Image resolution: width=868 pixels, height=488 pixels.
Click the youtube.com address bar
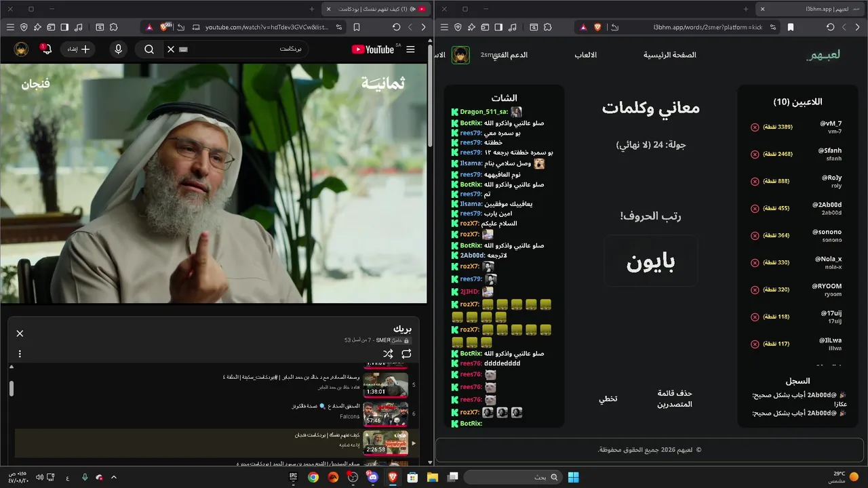[x=267, y=27]
